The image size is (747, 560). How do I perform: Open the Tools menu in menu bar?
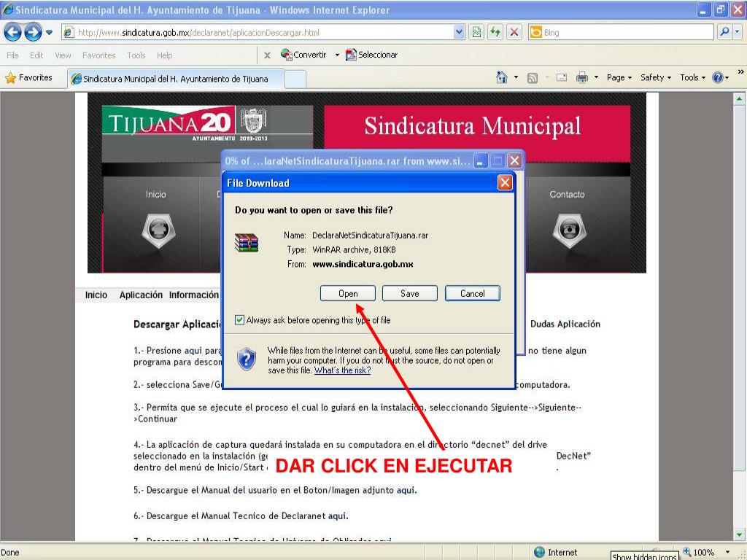136,55
